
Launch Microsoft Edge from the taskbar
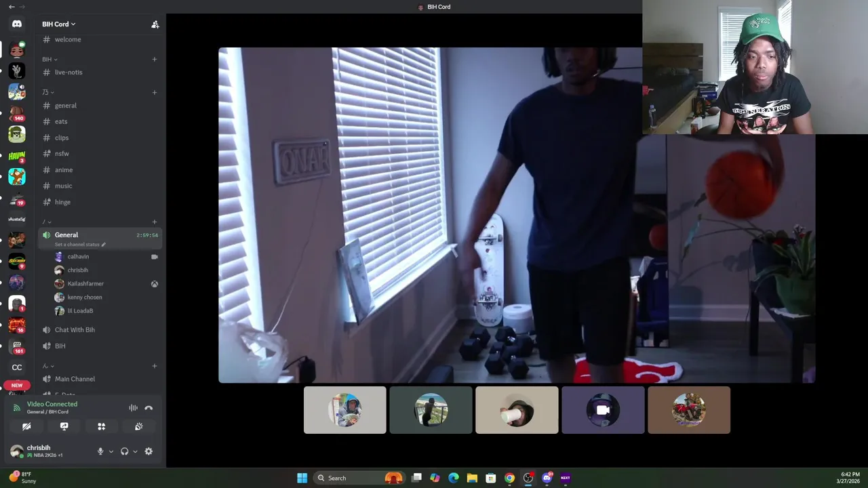[454, 478]
